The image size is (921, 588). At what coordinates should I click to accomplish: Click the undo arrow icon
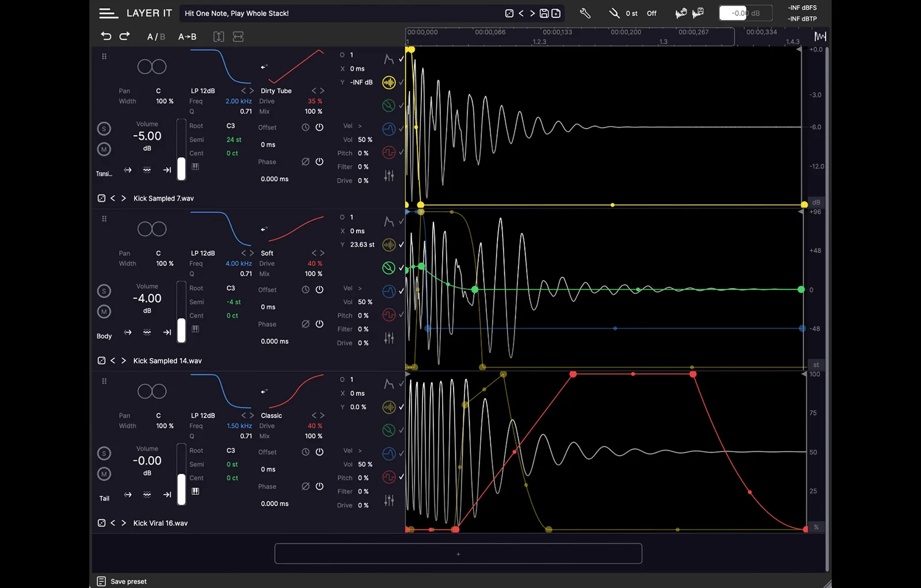[106, 36]
